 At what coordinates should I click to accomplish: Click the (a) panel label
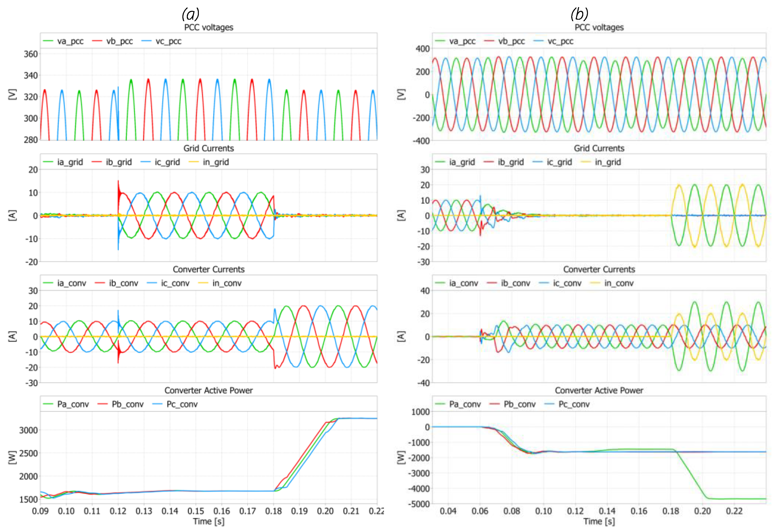[x=190, y=14]
